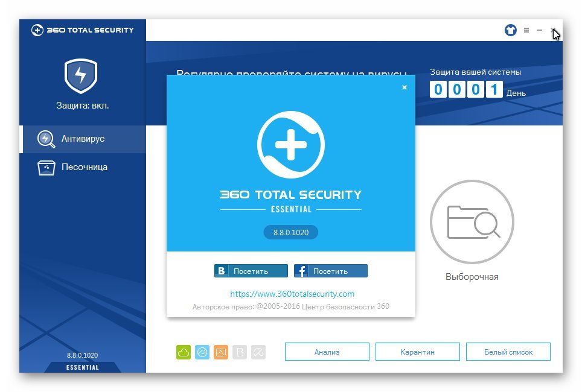The image size is (582, 392).
Task: Click the 360 Total Security logo in header
Action: point(82,30)
